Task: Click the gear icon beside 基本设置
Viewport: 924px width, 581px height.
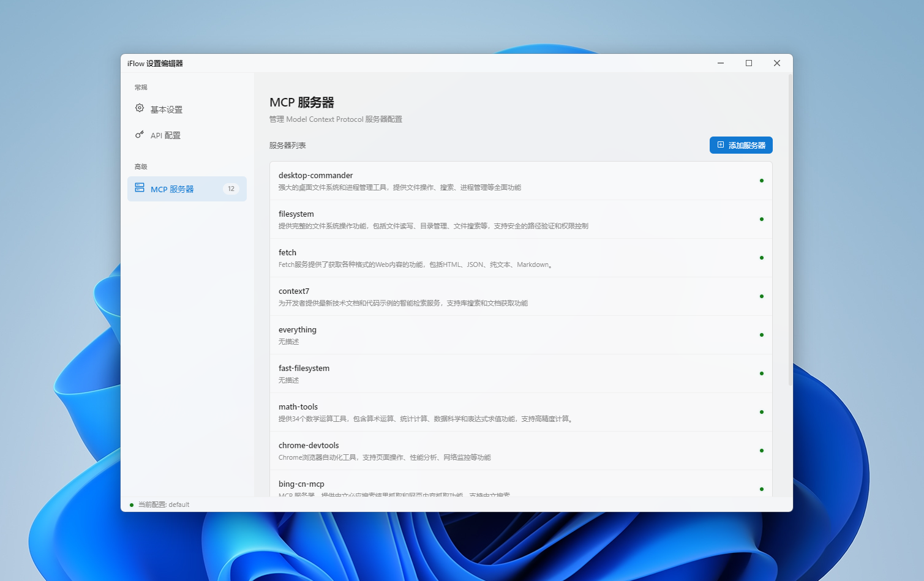Action: [x=140, y=108]
